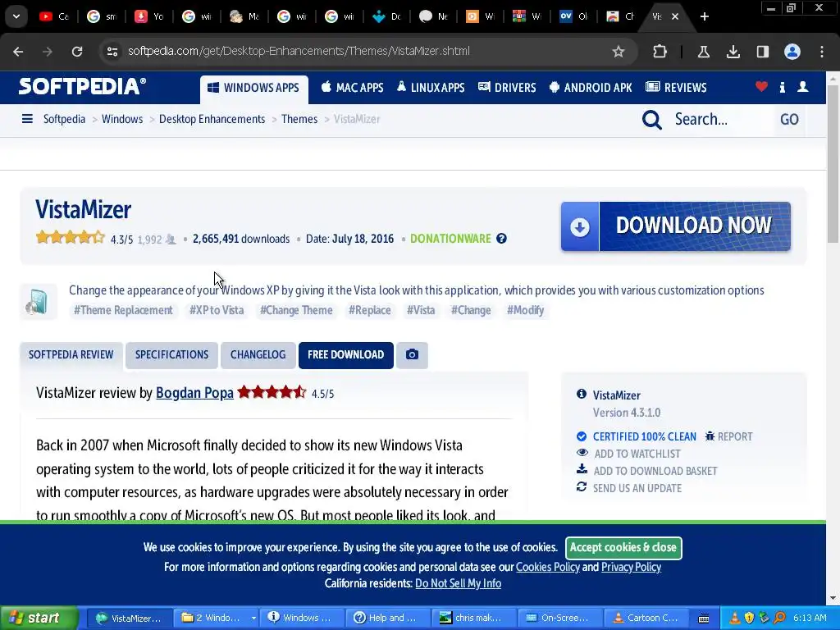Open the Drivers section
The image size is (840, 630).
tap(507, 88)
